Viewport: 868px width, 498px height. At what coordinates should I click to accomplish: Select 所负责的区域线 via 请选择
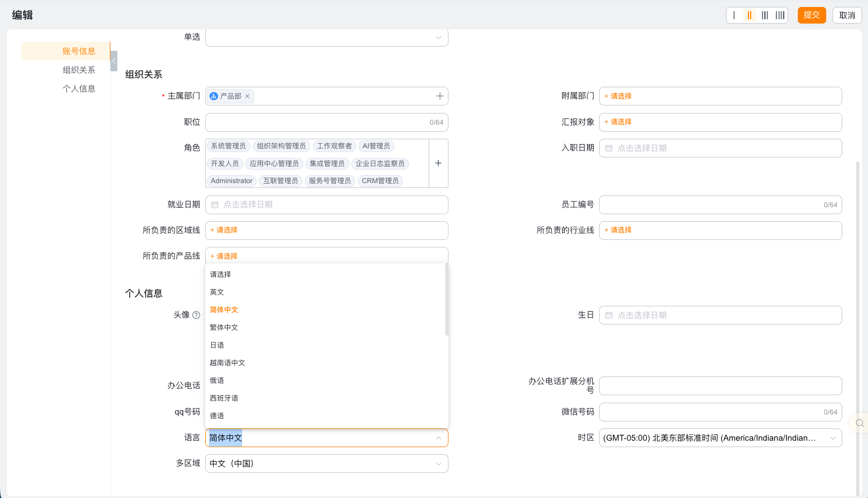224,230
